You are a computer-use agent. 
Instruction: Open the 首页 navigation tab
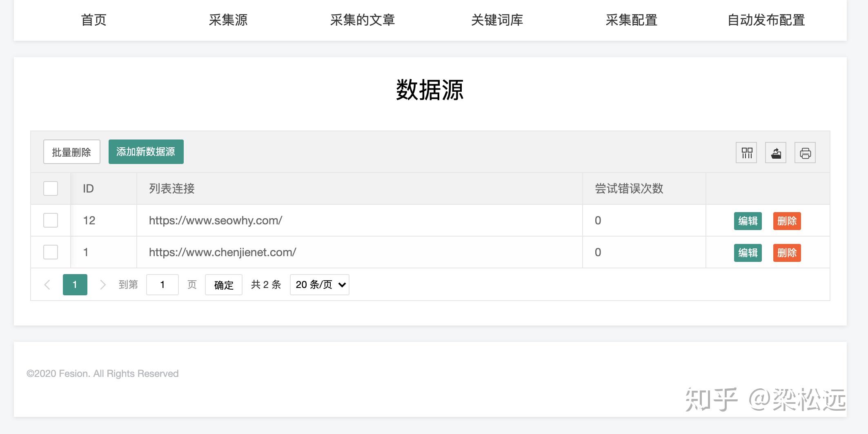pyautogui.click(x=93, y=20)
